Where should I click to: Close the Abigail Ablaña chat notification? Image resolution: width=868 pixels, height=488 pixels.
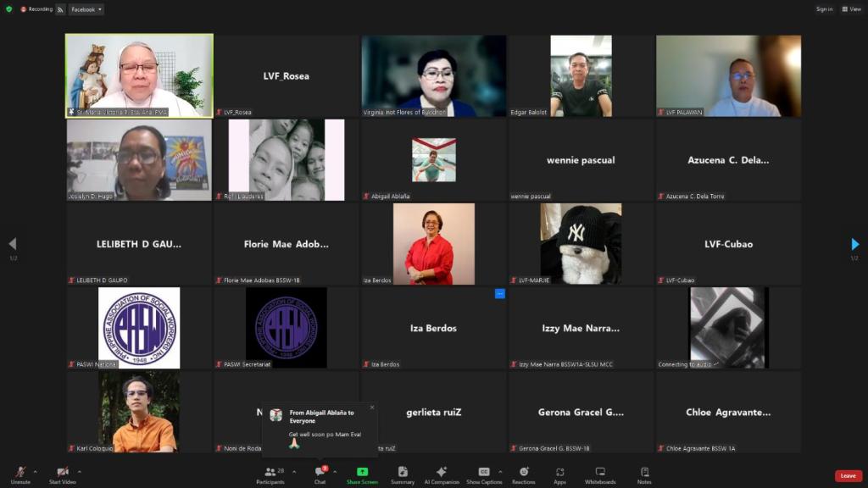[x=371, y=408]
